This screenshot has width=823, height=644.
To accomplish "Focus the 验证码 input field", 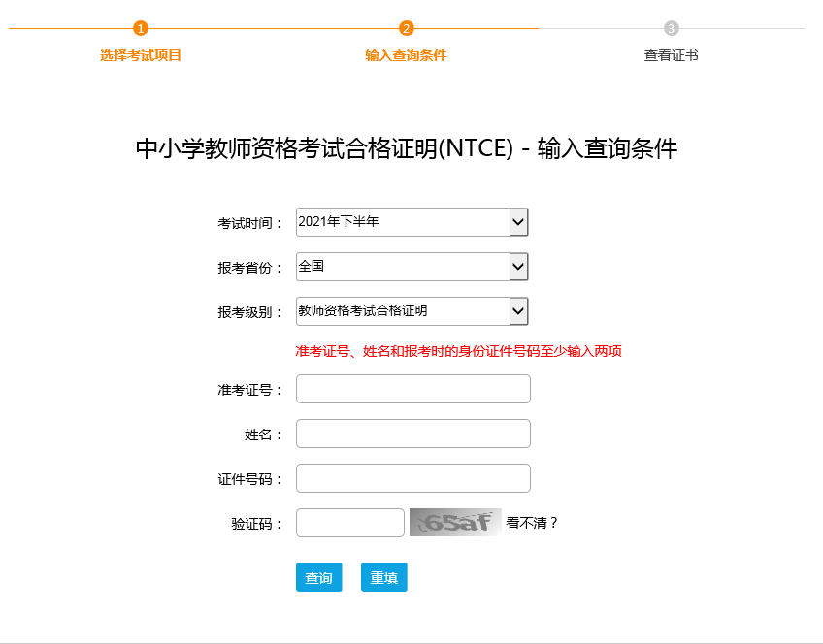I will coord(350,523).
